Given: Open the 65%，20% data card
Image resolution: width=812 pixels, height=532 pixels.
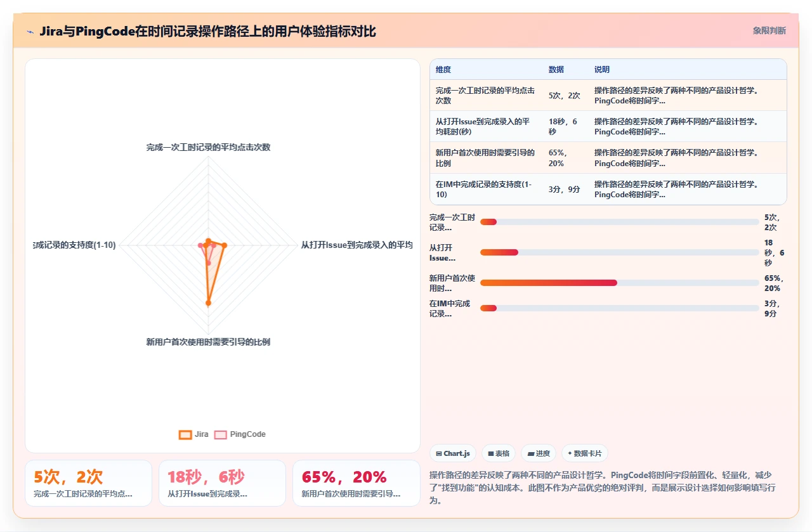Looking at the screenshot, I should pyautogui.click(x=356, y=483).
